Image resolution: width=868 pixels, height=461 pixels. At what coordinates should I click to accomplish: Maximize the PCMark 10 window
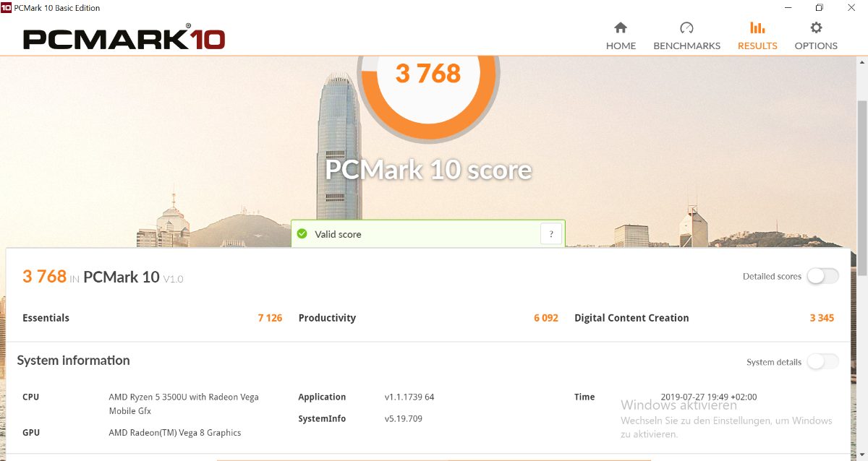pos(819,8)
